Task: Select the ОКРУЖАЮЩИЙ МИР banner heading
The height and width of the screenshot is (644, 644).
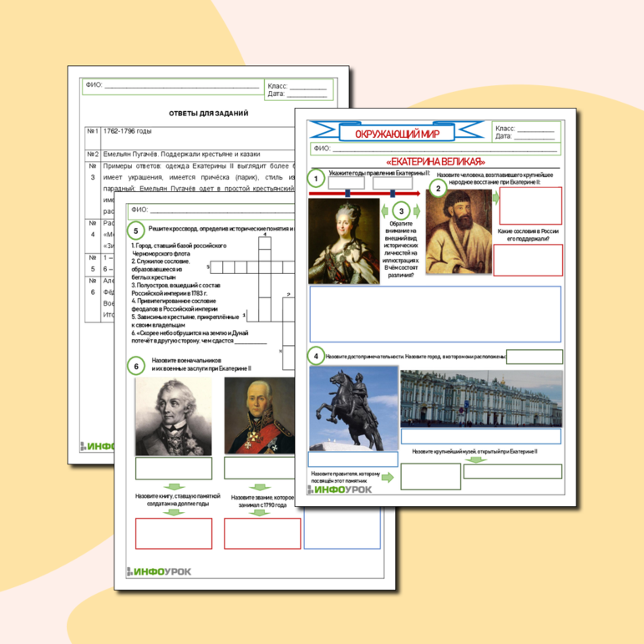Action: coord(403,133)
